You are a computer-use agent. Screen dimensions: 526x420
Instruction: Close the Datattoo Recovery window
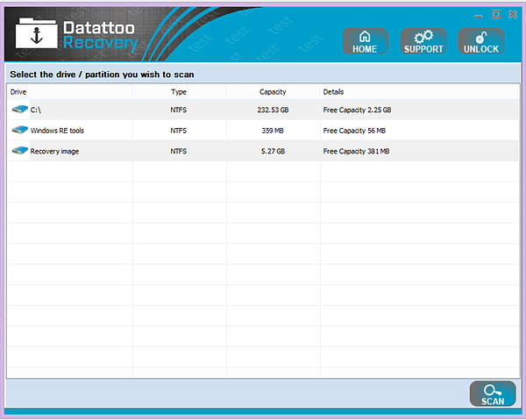(x=513, y=14)
